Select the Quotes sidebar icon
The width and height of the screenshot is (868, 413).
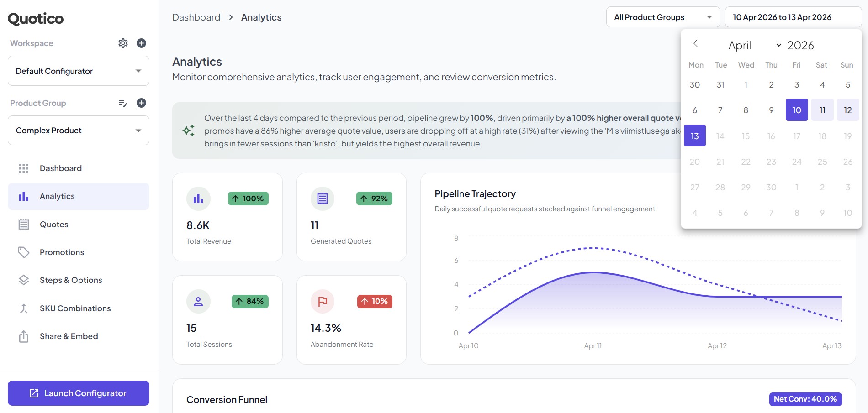click(24, 224)
